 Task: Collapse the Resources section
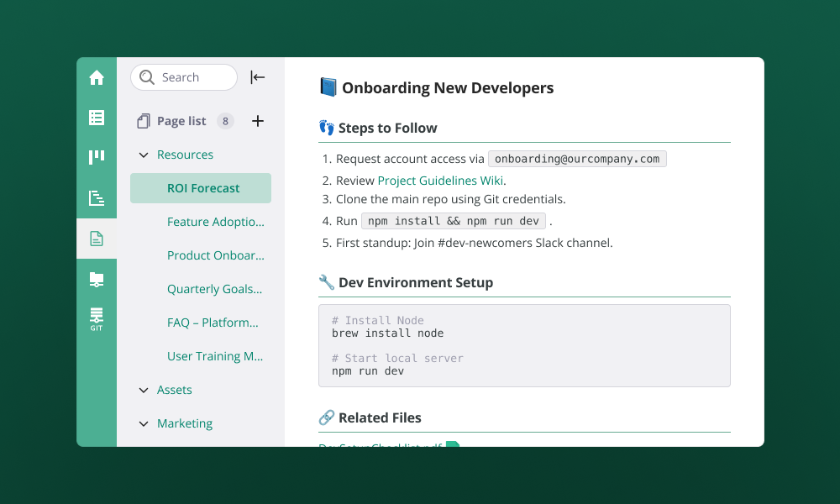143,155
